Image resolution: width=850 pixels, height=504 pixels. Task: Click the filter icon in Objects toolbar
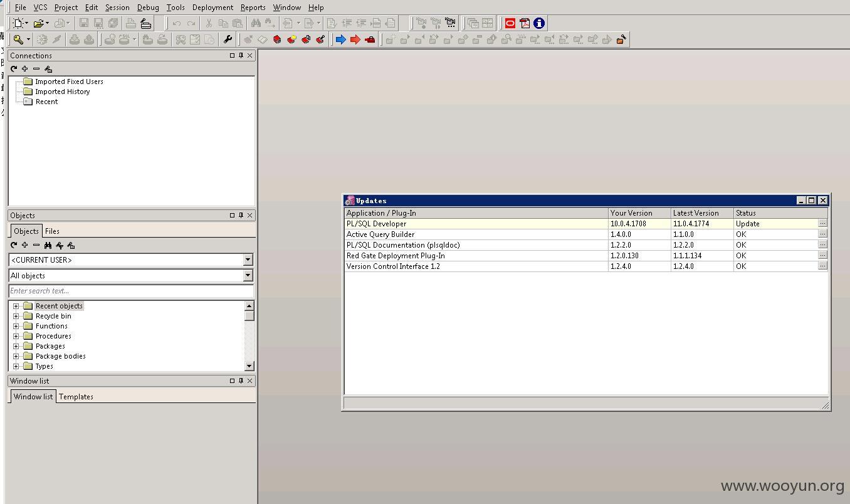pos(60,245)
